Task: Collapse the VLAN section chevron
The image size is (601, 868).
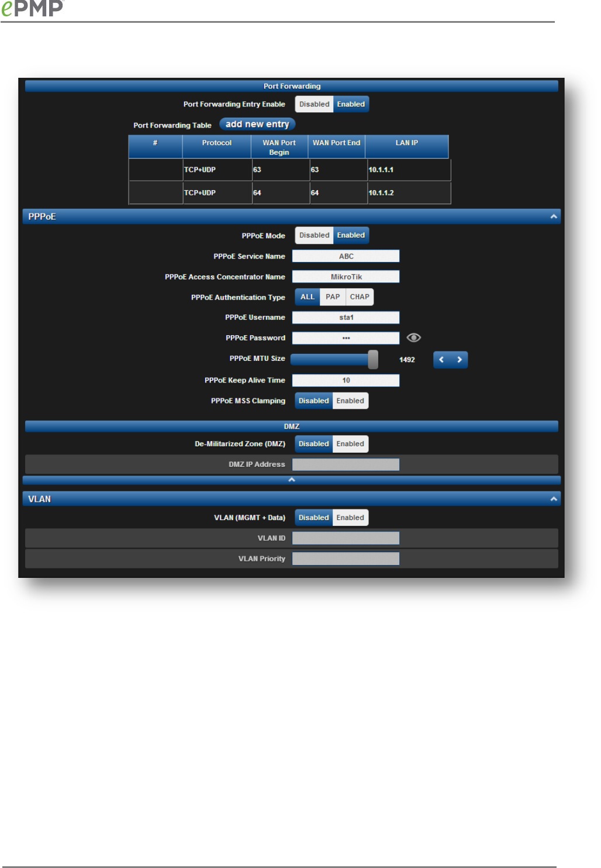Action: coord(553,499)
